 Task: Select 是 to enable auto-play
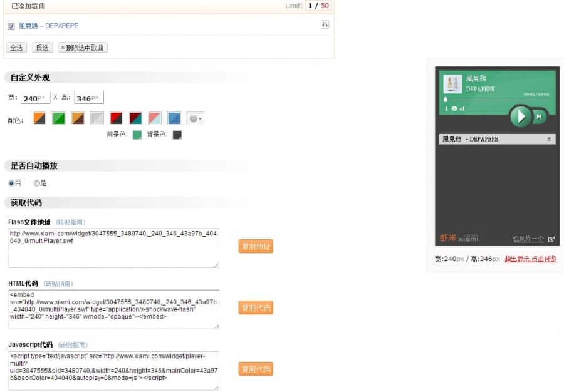pos(37,183)
